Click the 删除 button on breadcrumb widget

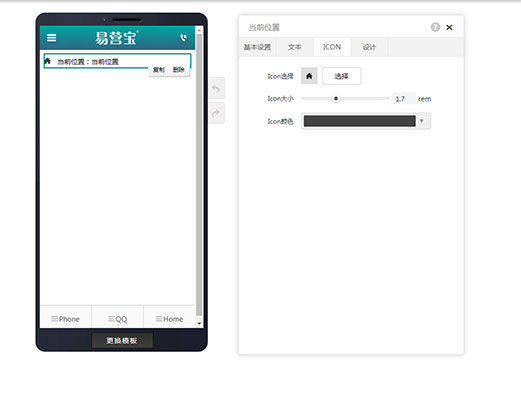click(x=178, y=69)
